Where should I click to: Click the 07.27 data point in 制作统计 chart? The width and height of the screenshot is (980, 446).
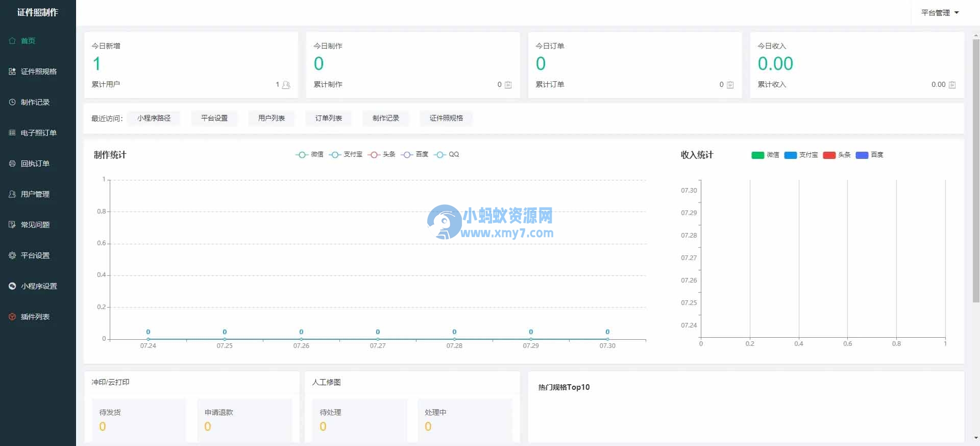[378, 339]
